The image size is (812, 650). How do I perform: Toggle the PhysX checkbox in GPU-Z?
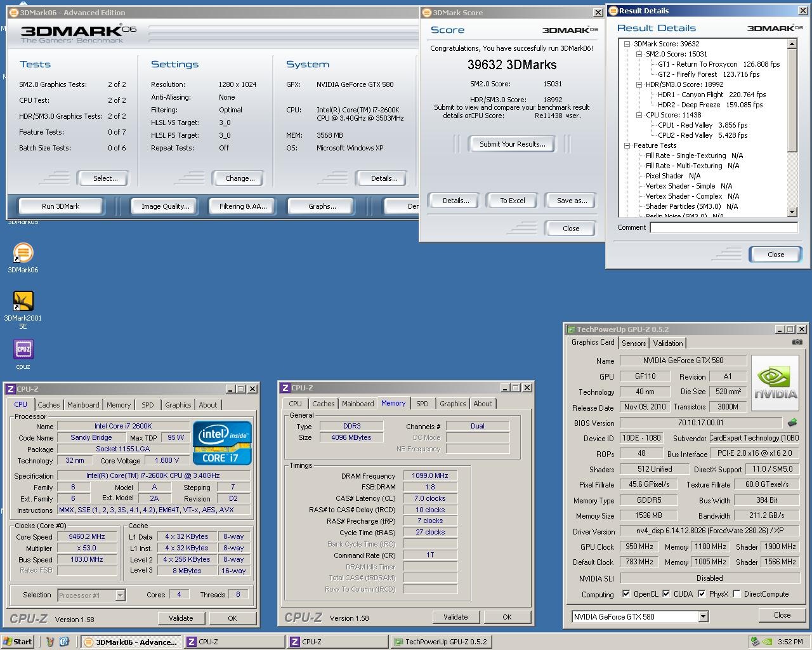pos(701,594)
